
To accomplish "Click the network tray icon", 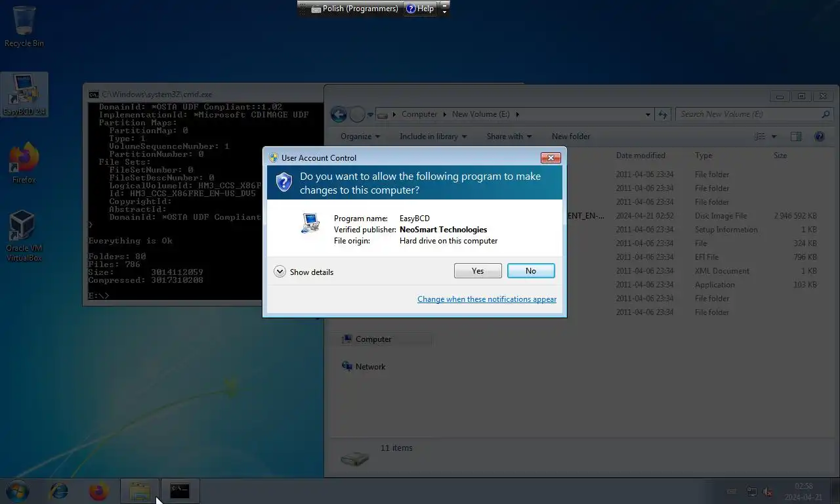I will [752, 492].
